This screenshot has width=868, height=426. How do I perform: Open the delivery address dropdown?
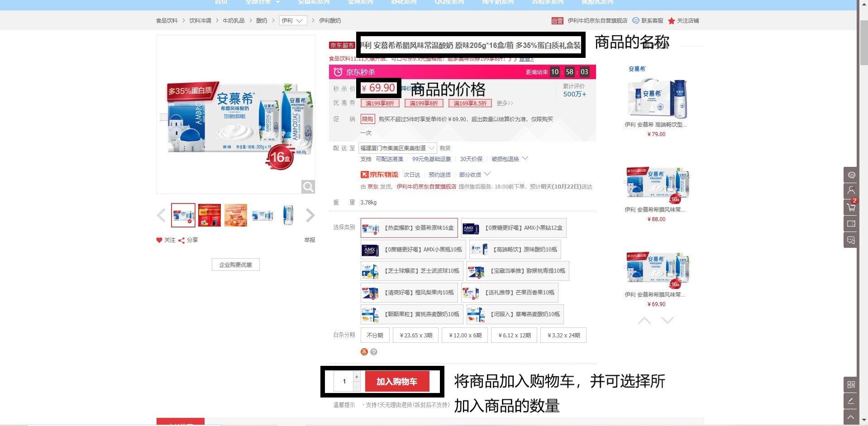coord(397,148)
